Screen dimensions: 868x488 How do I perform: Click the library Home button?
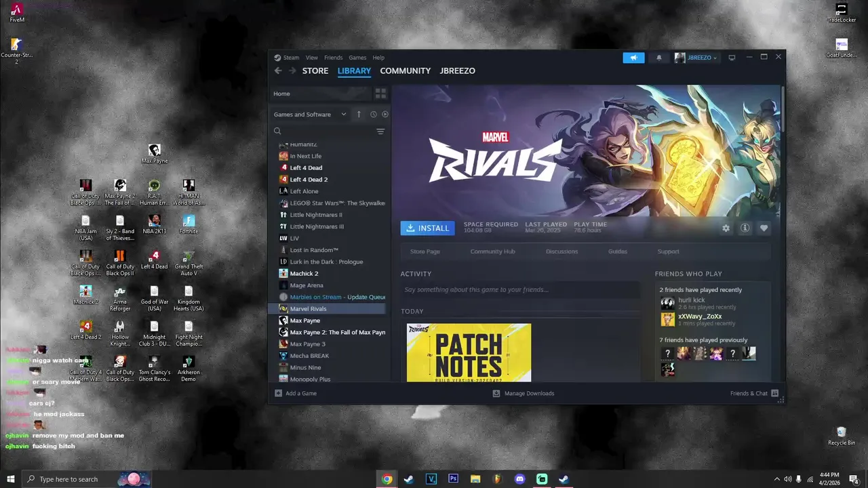tap(321, 94)
